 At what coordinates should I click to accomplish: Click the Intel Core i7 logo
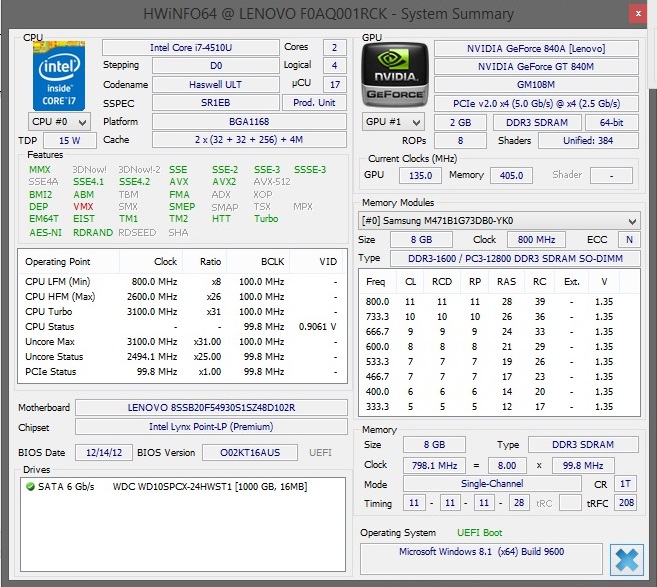tap(59, 75)
